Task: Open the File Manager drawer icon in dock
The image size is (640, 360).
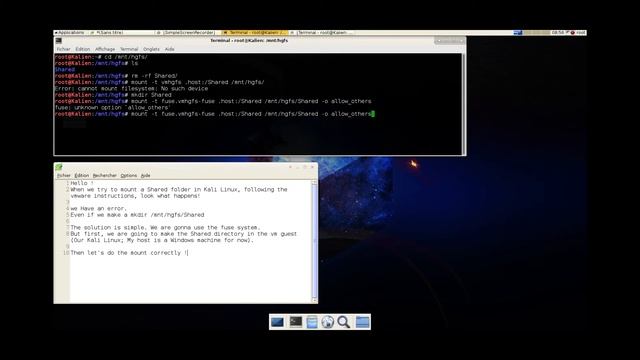Action: pos(312,322)
